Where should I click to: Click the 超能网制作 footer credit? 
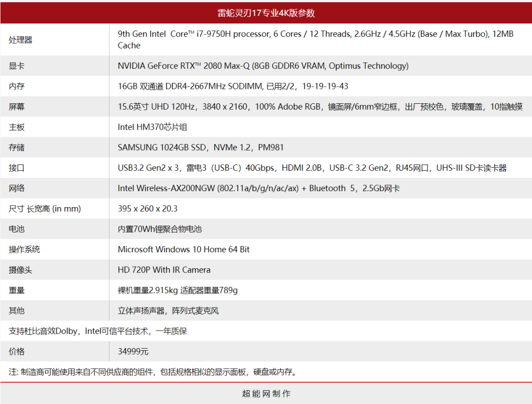point(267,393)
